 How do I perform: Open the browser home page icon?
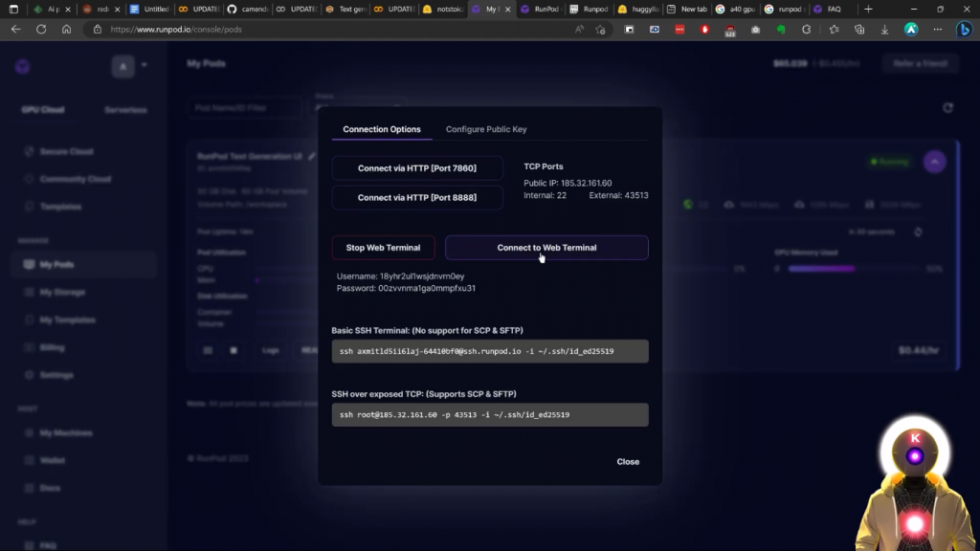pyautogui.click(x=66, y=30)
